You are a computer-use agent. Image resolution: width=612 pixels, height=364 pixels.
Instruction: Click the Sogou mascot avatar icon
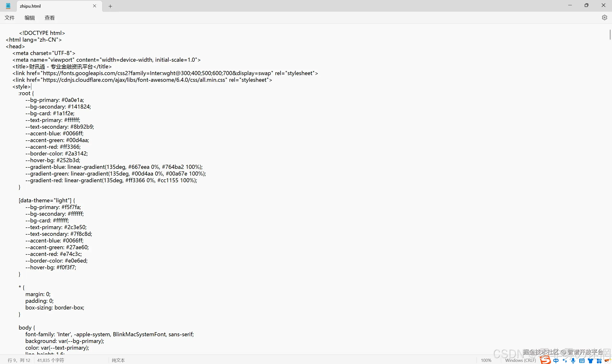[607, 361]
